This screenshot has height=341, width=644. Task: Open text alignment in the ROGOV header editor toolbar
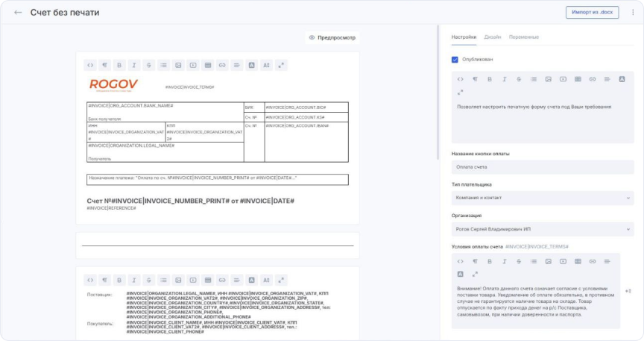tap(236, 65)
